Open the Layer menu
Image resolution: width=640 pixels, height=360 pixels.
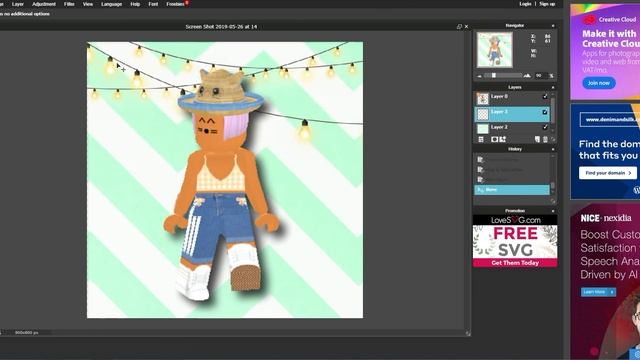(x=18, y=4)
